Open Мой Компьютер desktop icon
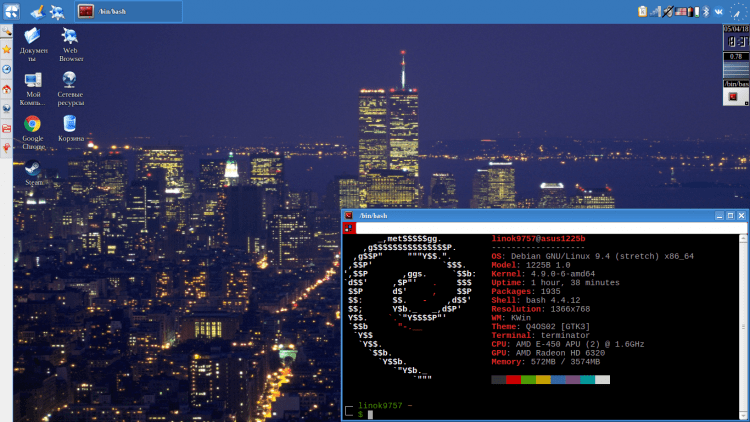750x422 pixels. point(32,80)
